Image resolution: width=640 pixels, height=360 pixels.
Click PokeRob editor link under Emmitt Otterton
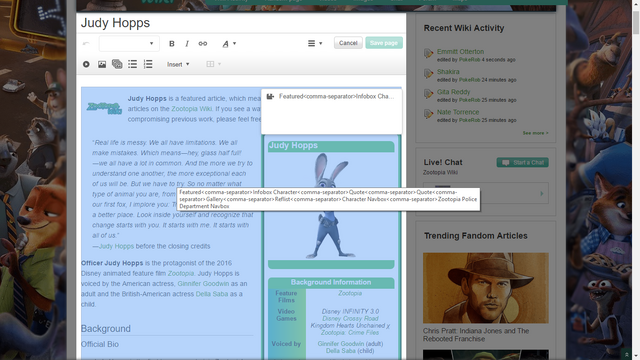[x=469, y=60]
